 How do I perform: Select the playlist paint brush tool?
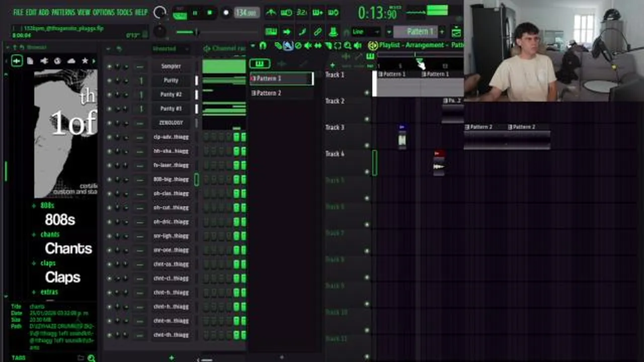click(287, 46)
